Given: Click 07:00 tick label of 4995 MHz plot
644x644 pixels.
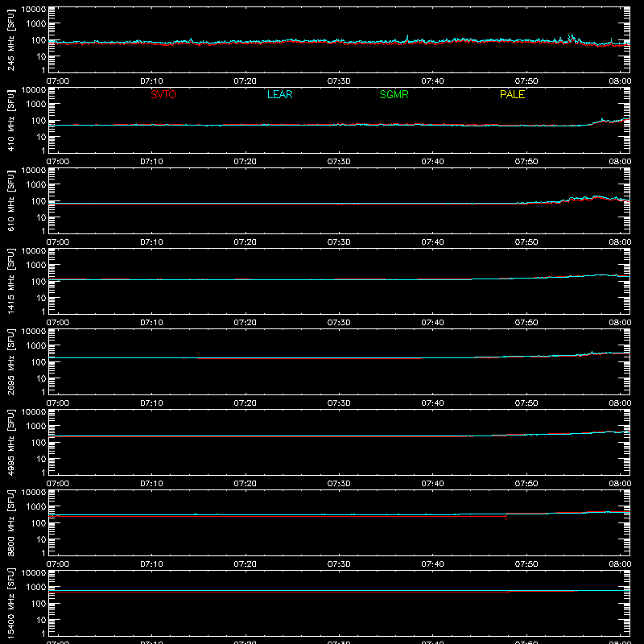Looking at the screenshot, I should coord(57,484).
